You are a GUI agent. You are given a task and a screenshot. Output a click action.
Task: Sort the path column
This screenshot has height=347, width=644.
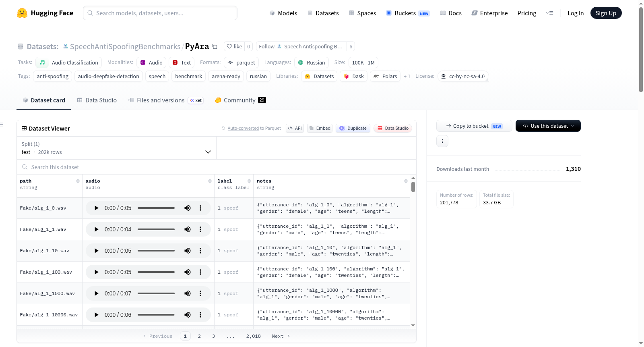pos(78,181)
